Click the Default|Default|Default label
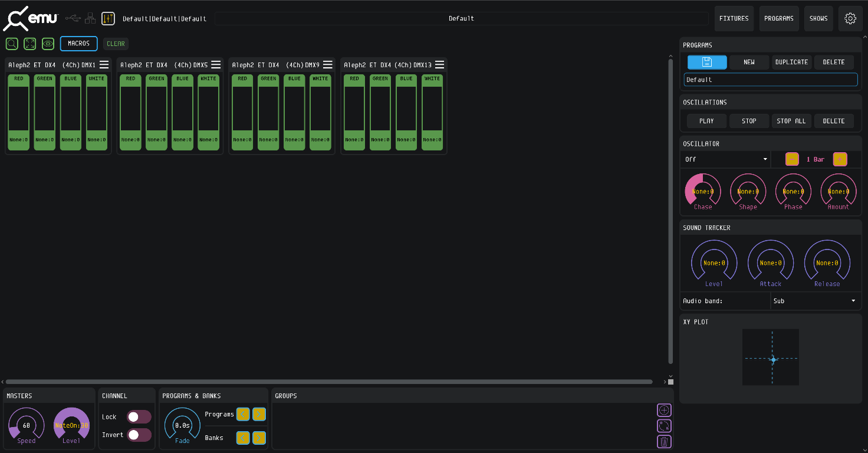The image size is (868, 453). click(165, 19)
